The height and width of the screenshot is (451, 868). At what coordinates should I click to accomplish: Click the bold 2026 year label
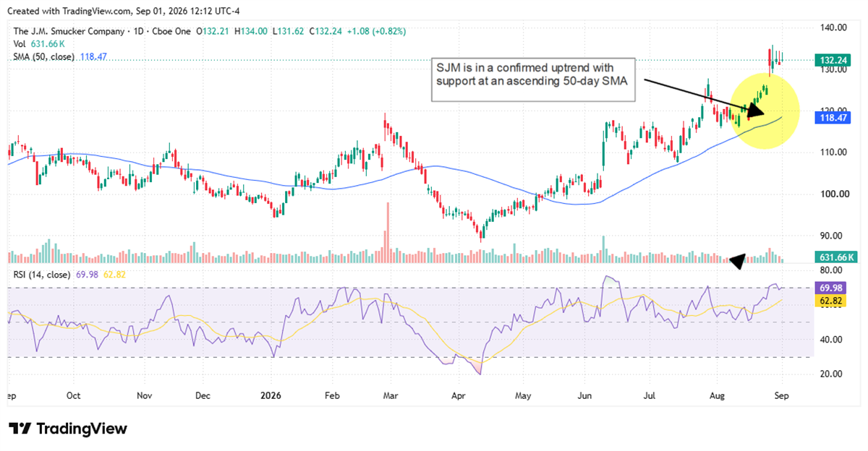click(x=271, y=396)
